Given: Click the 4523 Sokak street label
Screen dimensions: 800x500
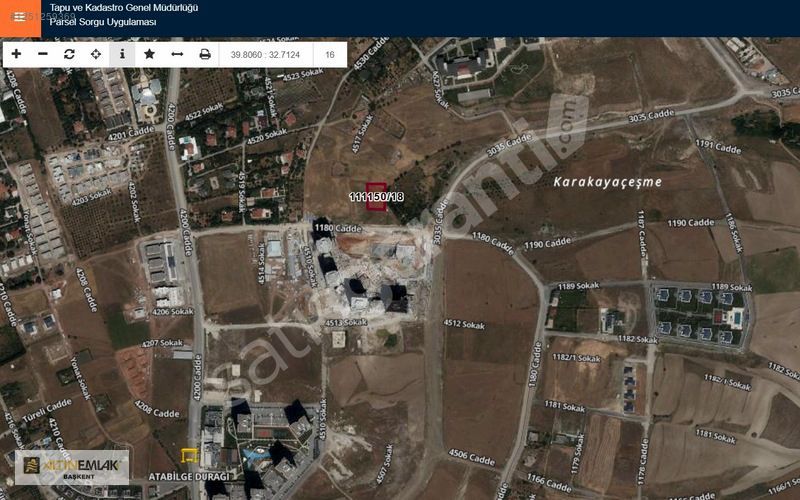Looking at the screenshot, I should [x=303, y=76].
